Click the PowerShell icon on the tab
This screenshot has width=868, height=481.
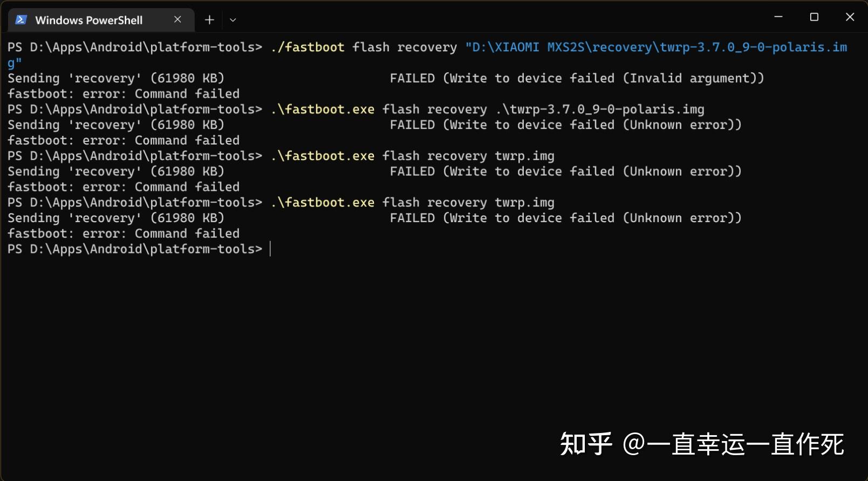[x=20, y=19]
